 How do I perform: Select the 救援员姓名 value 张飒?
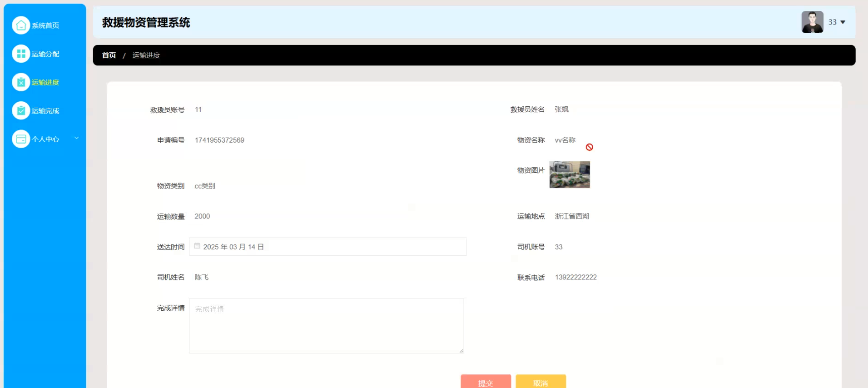[x=561, y=109]
